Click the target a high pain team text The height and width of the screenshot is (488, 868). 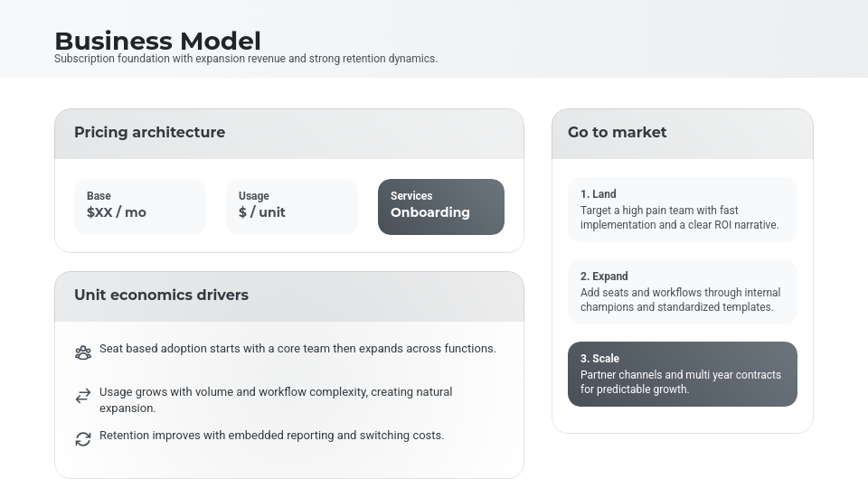(x=679, y=218)
